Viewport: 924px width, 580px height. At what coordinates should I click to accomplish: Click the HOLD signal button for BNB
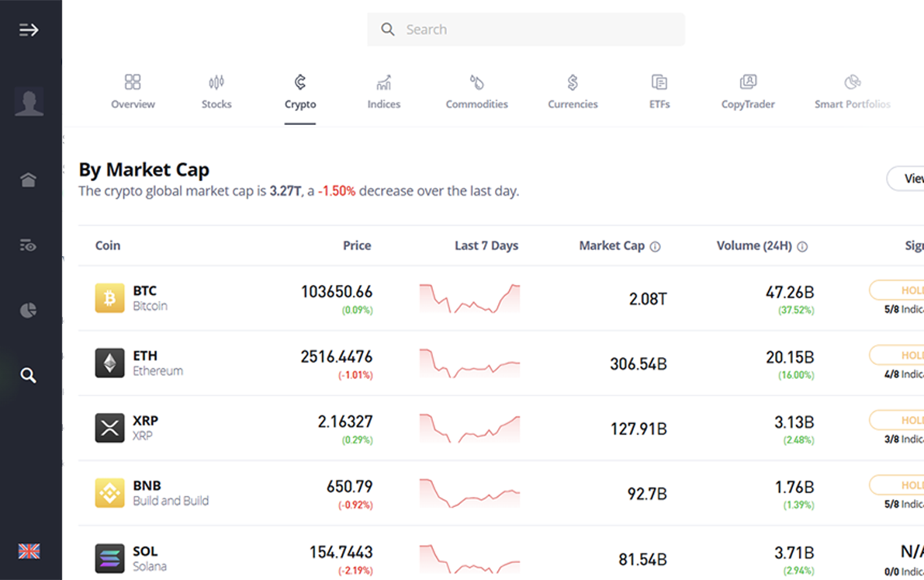[897, 484]
